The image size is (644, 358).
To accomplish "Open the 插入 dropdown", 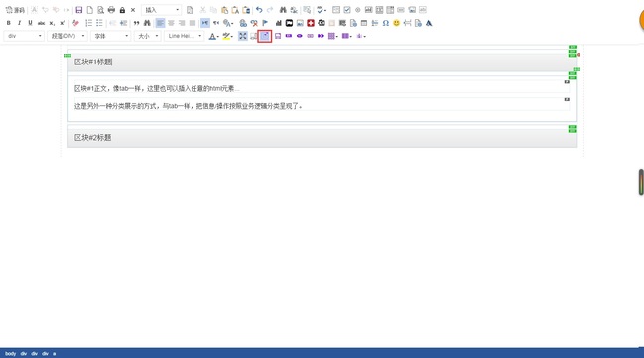I will [162, 10].
